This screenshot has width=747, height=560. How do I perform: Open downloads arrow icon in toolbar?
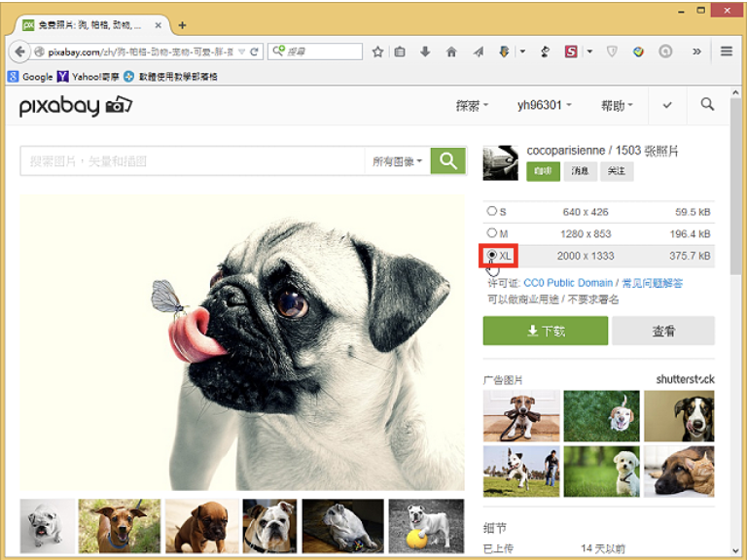coord(425,52)
